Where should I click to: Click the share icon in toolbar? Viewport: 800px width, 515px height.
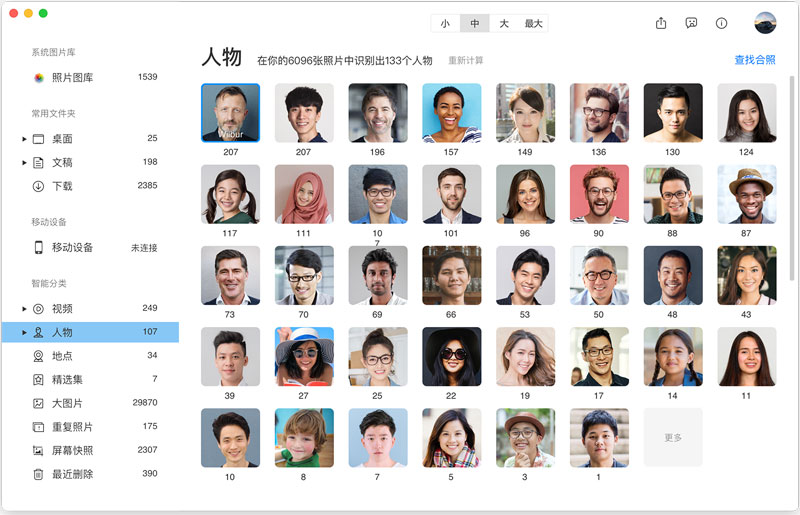point(661,23)
